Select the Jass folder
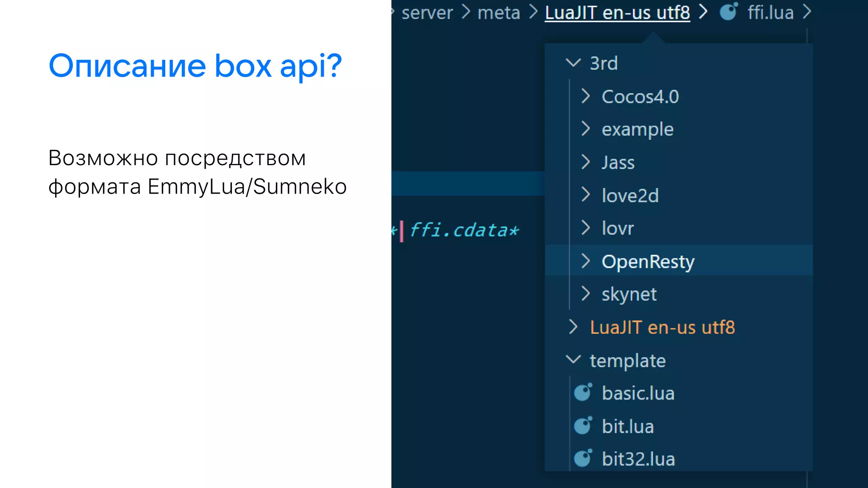 (x=618, y=162)
